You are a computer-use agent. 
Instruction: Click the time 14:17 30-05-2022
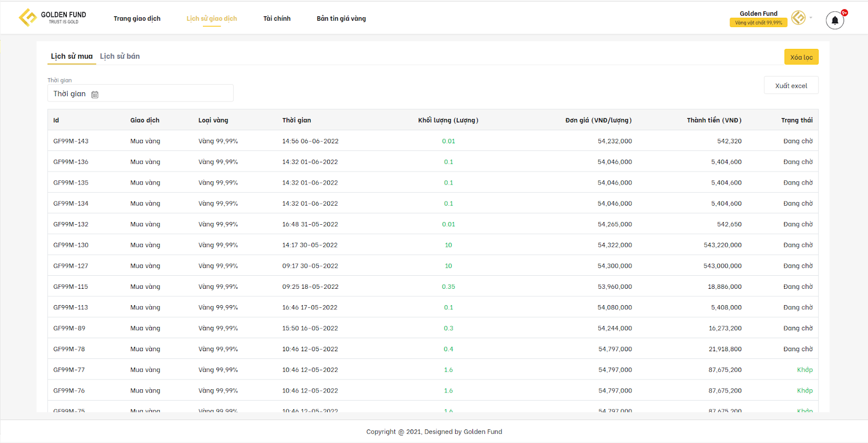(x=310, y=245)
